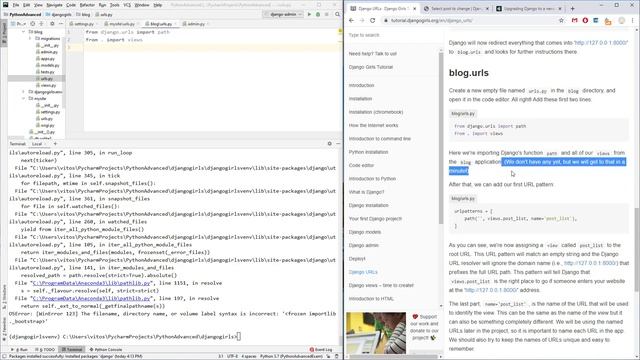Switch to 'Upgrading Django' browser tab
Viewport: 640px width, 360px height.
(x=529, y=8)
